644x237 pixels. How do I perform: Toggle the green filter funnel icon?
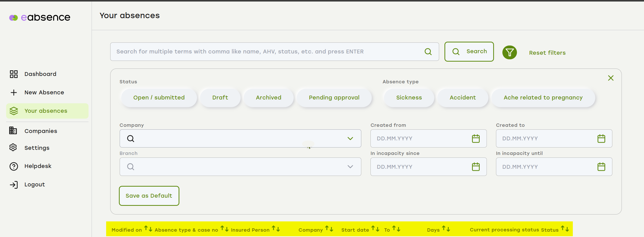[x=510, y=52]
